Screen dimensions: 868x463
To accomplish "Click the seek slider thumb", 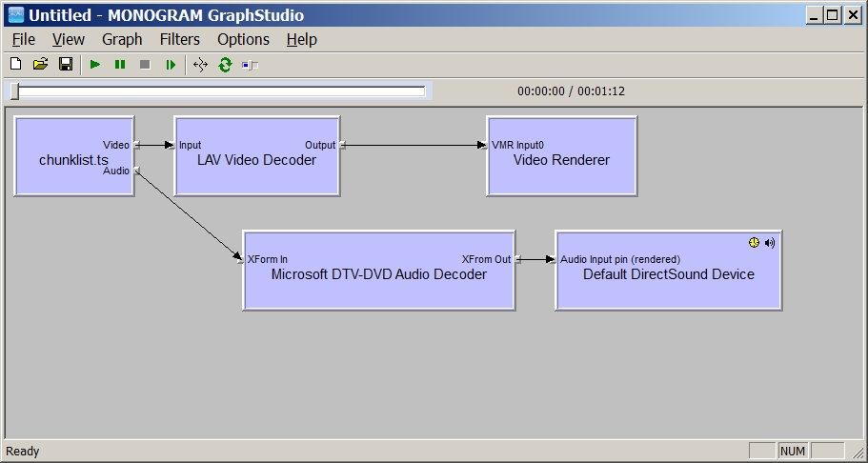I will [x=15, y=91].
